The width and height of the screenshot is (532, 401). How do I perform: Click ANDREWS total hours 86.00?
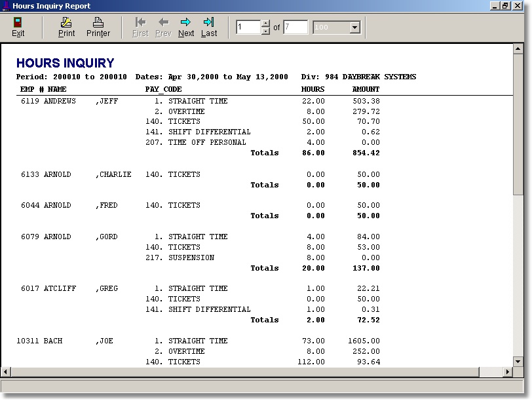click(x=313, y=153)
